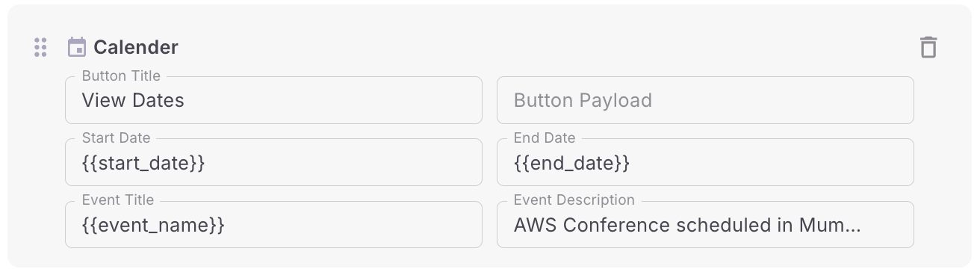Click the End Date floating label
Screen dimensions: 980x275
click(x=545, y=137)
